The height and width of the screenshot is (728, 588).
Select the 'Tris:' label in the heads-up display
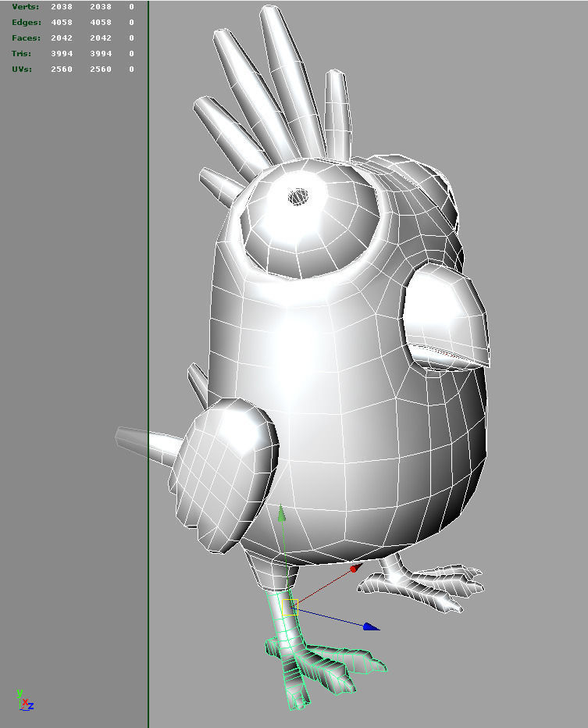point(23,53)
